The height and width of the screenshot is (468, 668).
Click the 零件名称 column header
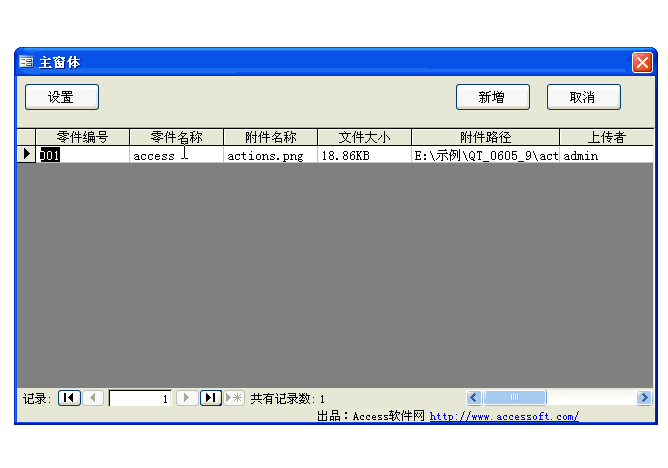[x=176, y=137]
